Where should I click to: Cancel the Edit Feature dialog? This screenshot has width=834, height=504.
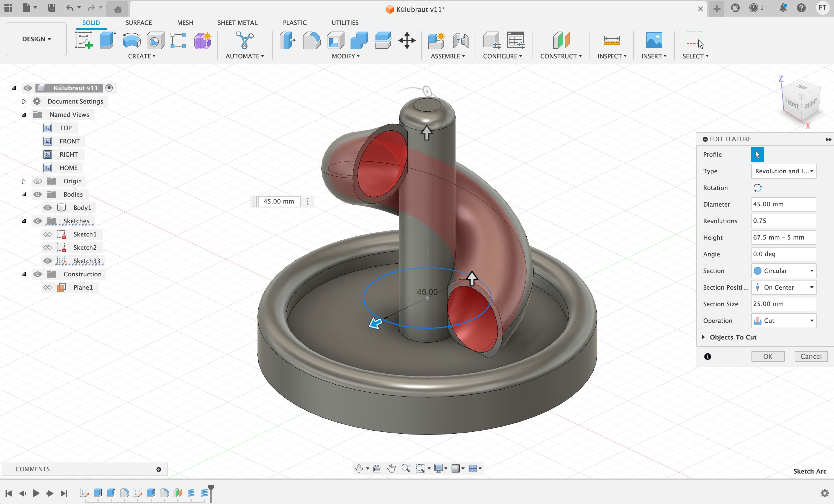[811, 356]
